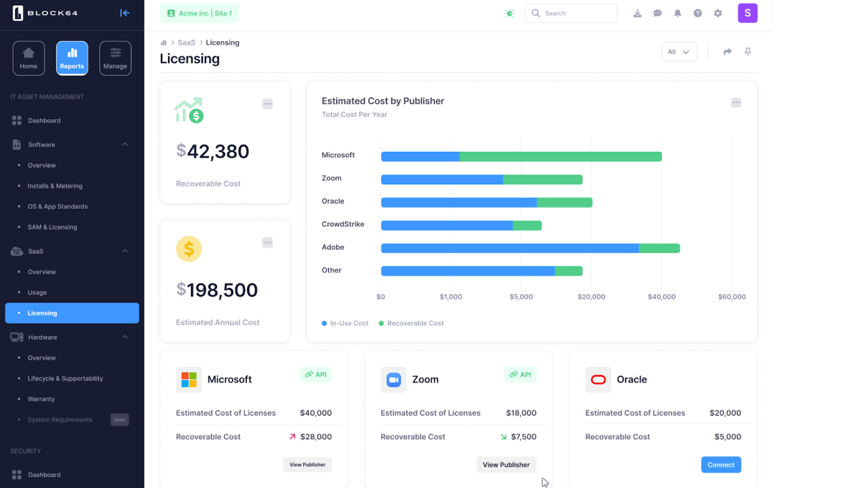
Task: Open Warranty page
Action: (x=41, y=399)
